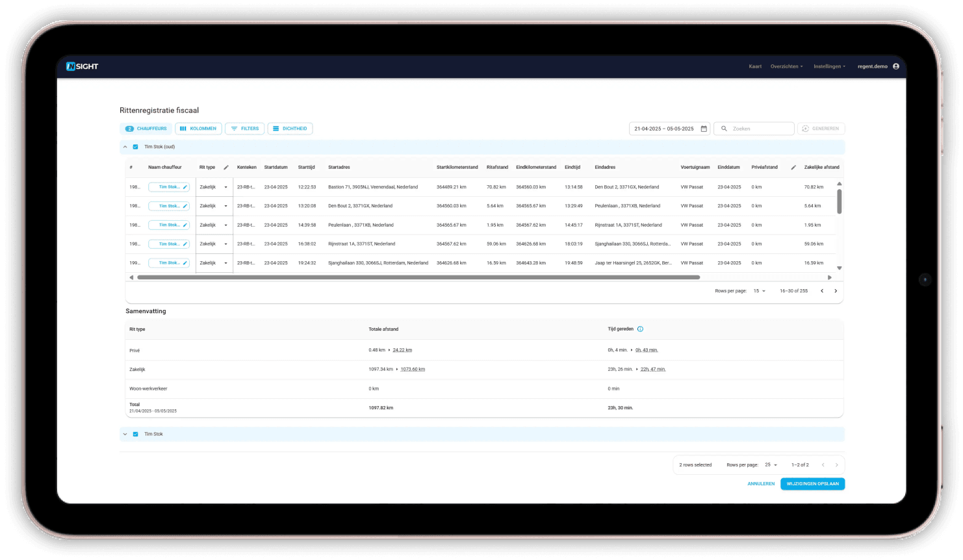Expand the Tim Stok driver section
This screenshot has width=963, height=560.
[125, 434]
